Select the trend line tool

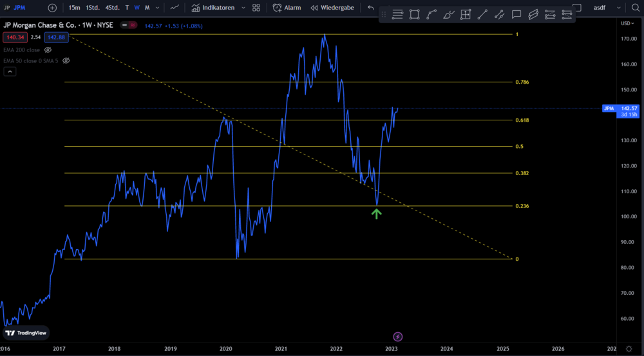[x=482, y=15]
